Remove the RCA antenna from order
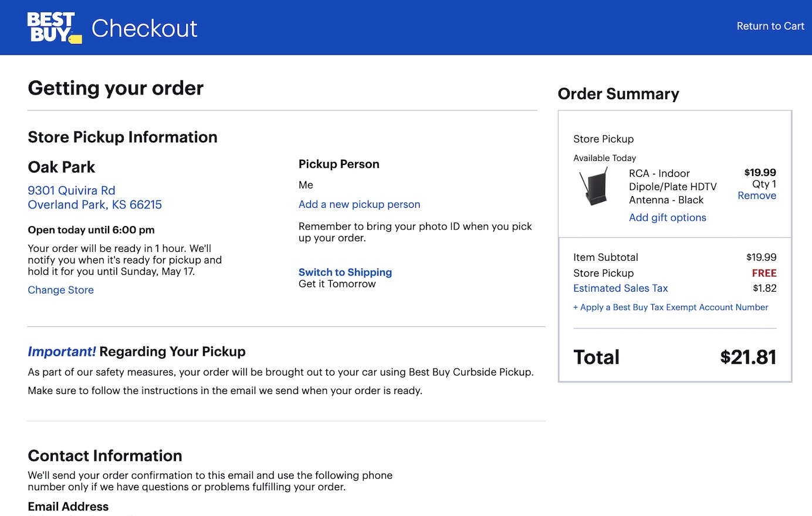Screen dimensions: 812x516 [x=756, y=195]
